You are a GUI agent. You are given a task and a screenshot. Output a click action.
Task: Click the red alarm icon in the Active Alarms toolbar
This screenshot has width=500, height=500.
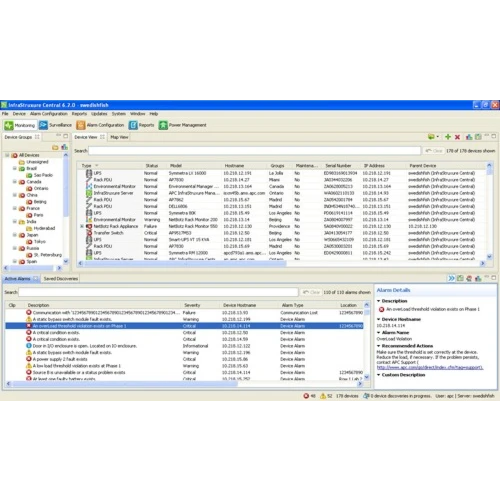click(469, 278)
